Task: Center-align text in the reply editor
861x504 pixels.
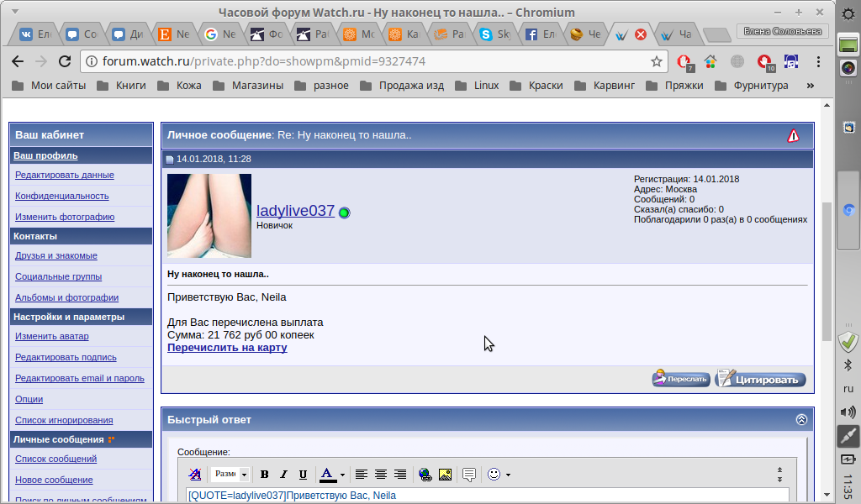Action: click(x=381, y=475)
